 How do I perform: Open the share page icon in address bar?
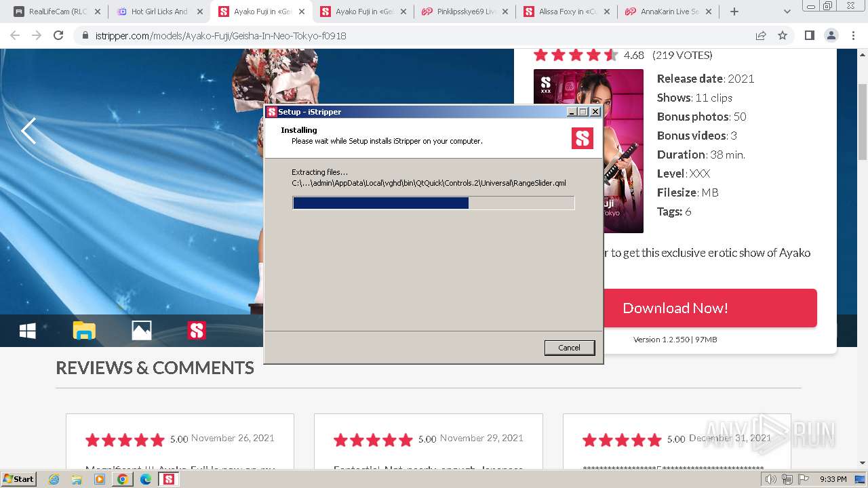click(761, 35)
